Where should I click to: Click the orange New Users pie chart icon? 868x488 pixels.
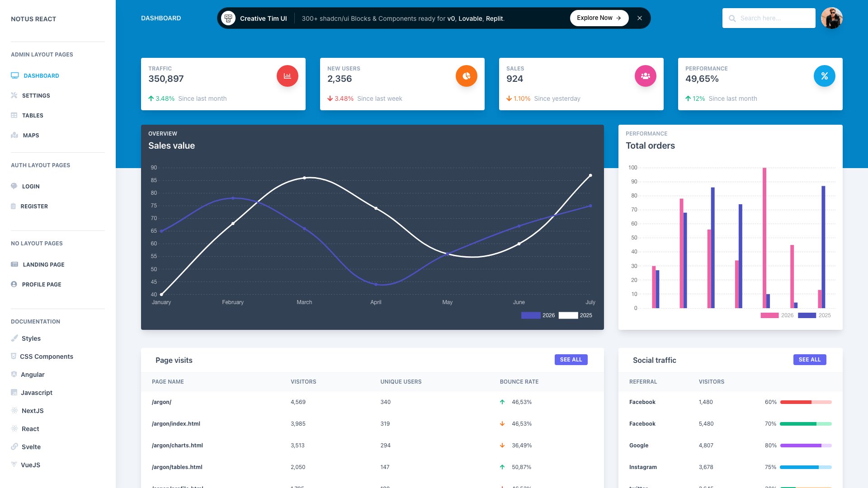coord(466,76)
